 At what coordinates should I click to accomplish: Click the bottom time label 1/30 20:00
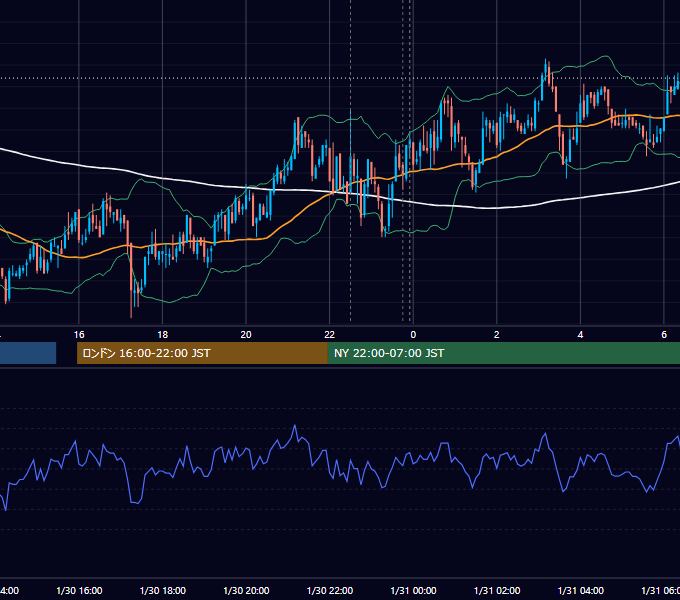coord(246,590)
